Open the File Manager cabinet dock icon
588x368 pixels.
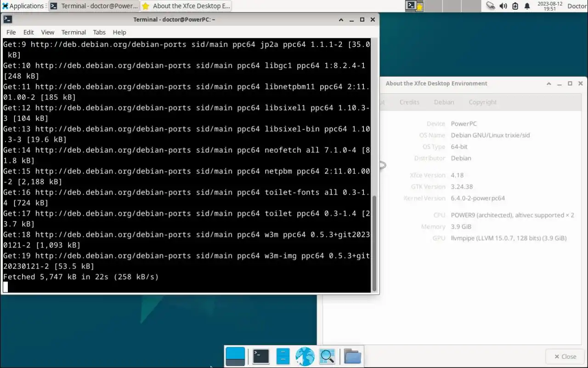283,356
